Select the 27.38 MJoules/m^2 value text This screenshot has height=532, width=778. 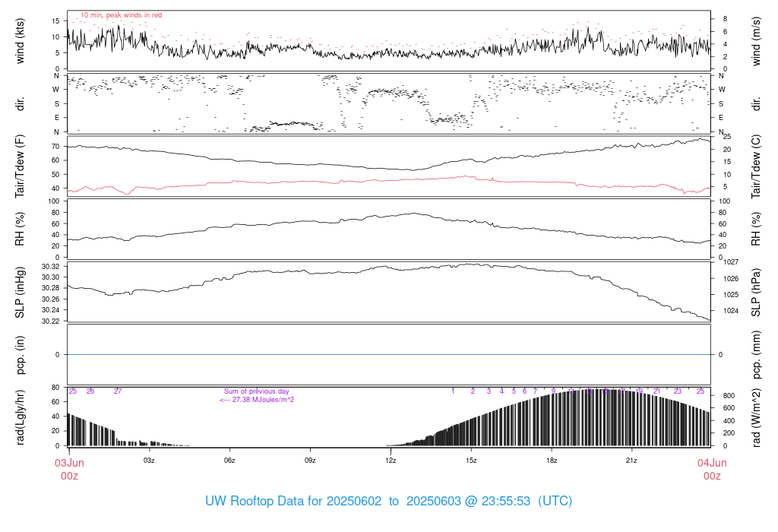click(x=257, y=400)
